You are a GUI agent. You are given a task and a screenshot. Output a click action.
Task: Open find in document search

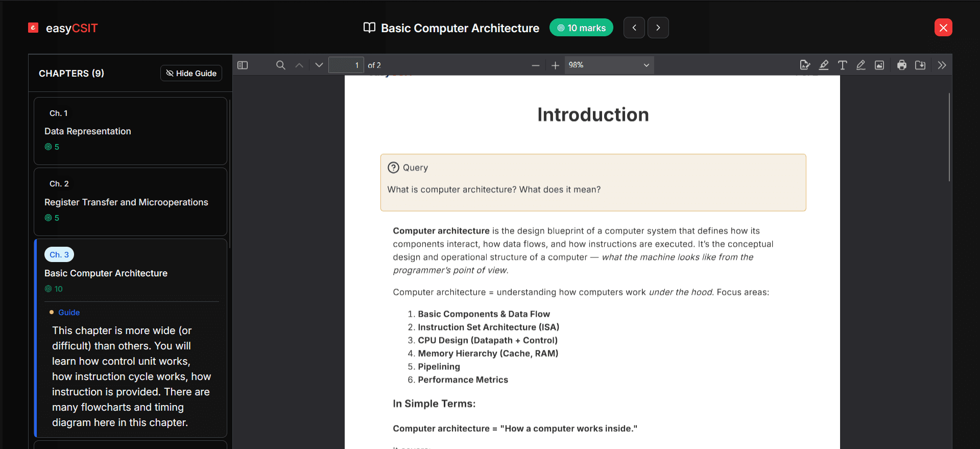click(x=280, y=65)
